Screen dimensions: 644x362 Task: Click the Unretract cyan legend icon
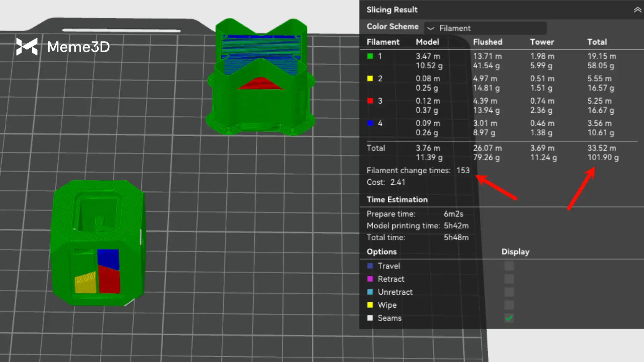[370, 292]
